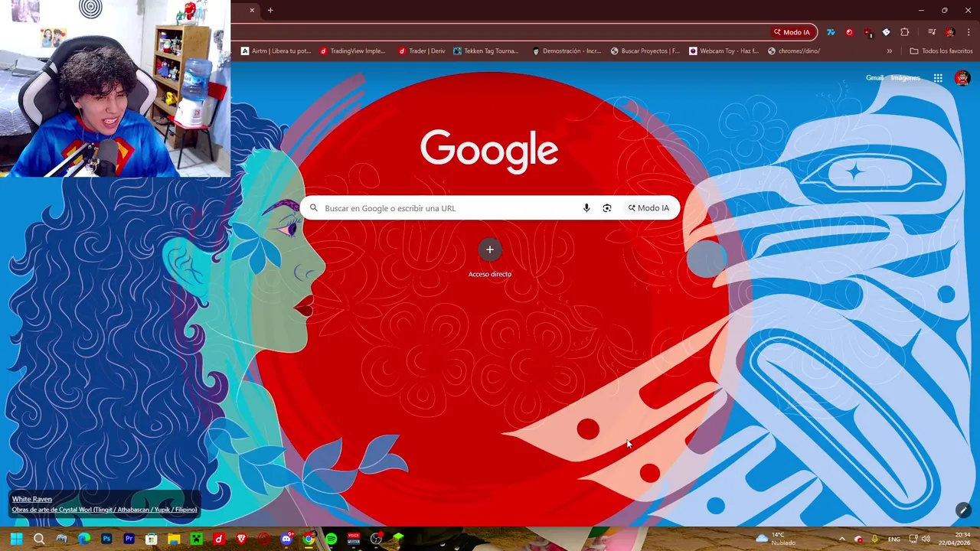Image resolution: width=980 pixels, height=551 pixels.
Task: Launch Microsoft Edge from taskbar
Action: [84, 539]
